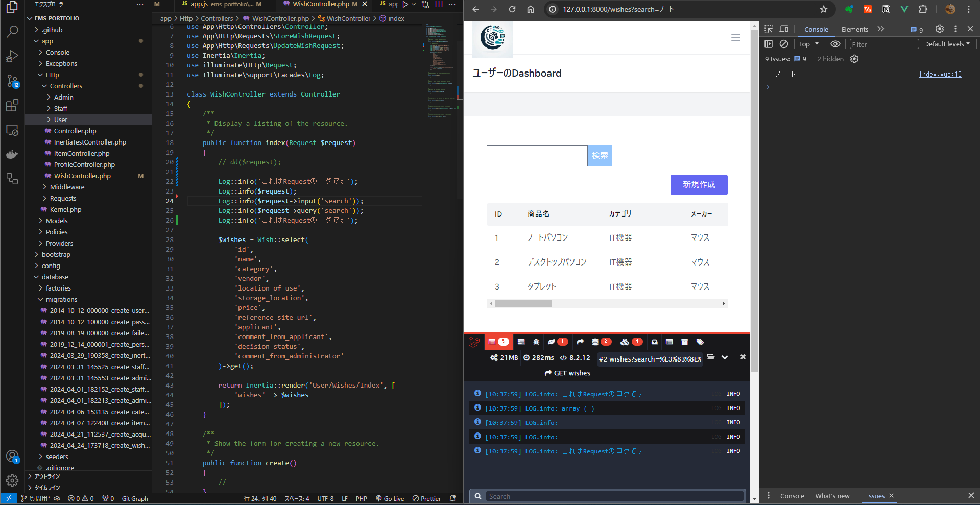Viewport: 980px width, 505px height.
Task: Click the 新規作成 button
Action: tap(699, 185)
